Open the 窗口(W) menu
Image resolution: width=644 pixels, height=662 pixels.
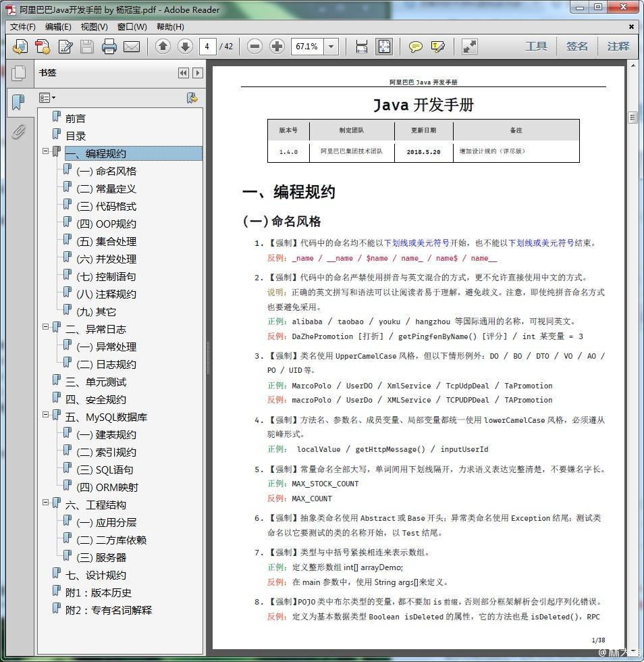tap(132, 26)
